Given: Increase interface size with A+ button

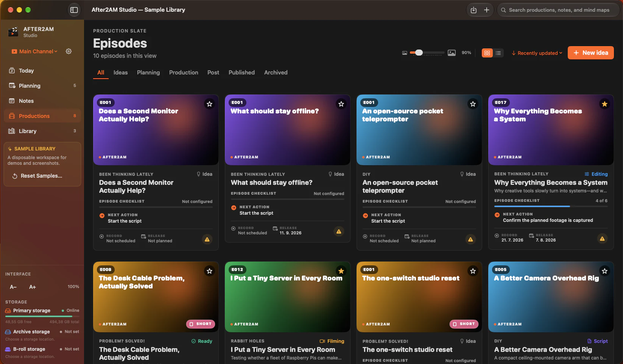Looking at the screenshot, I should pyautogui.click(x=33, y=287).
